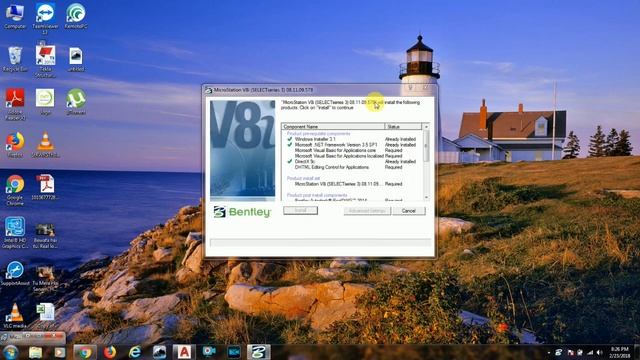Open the Intel HD Graphics Control Panel shortcut

(x=15, y=233)
